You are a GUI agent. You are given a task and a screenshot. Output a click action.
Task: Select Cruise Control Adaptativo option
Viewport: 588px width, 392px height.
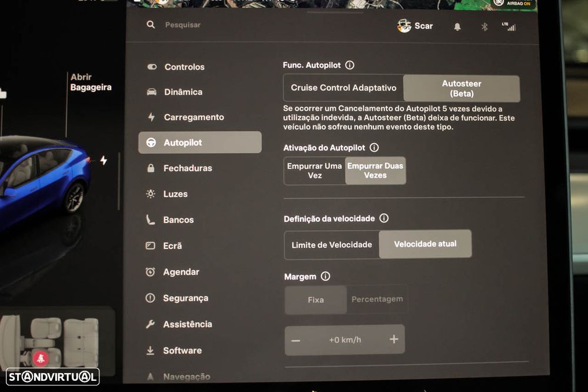(x=343, y=88)
